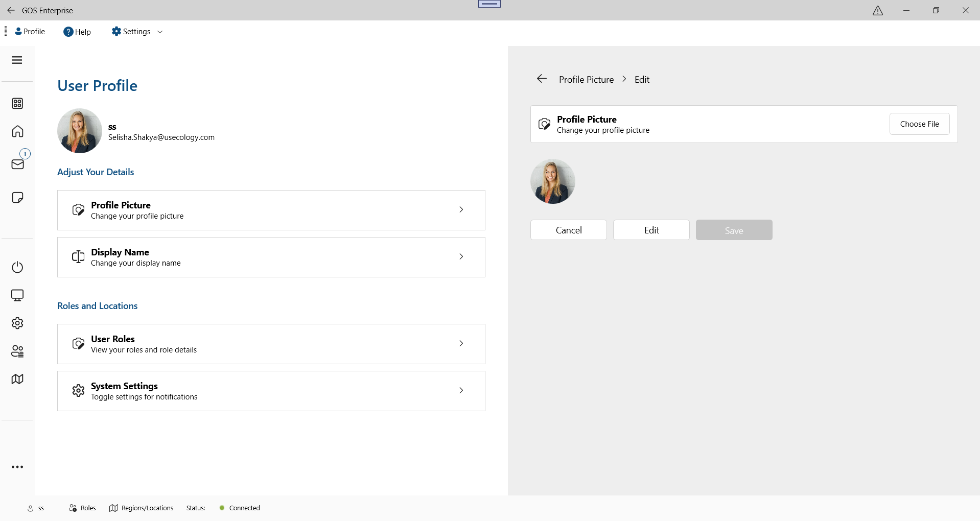Click the user roles icon in sidebar

pyautogui.click(x=17, y=351)
